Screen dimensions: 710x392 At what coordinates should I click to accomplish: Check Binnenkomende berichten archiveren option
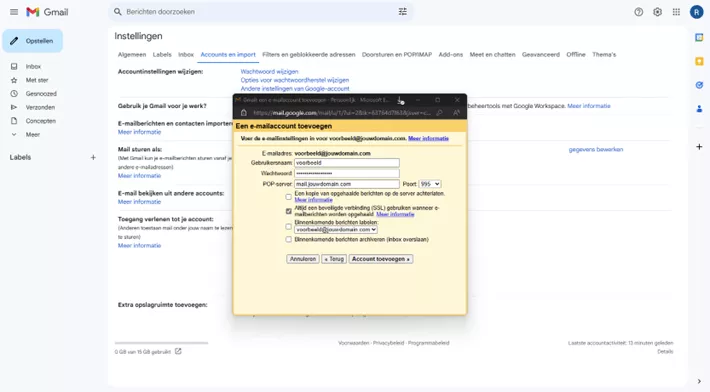[x=288, y=239]
